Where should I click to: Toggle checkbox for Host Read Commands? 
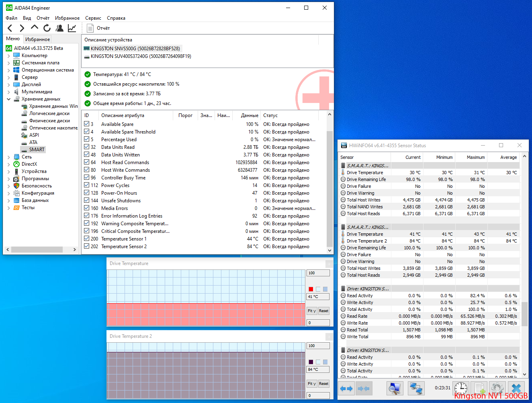point(87,162)
